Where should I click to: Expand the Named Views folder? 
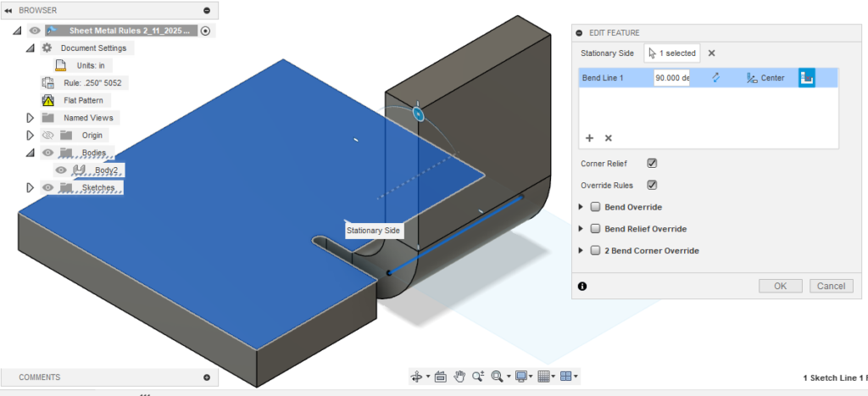[31, 118]
